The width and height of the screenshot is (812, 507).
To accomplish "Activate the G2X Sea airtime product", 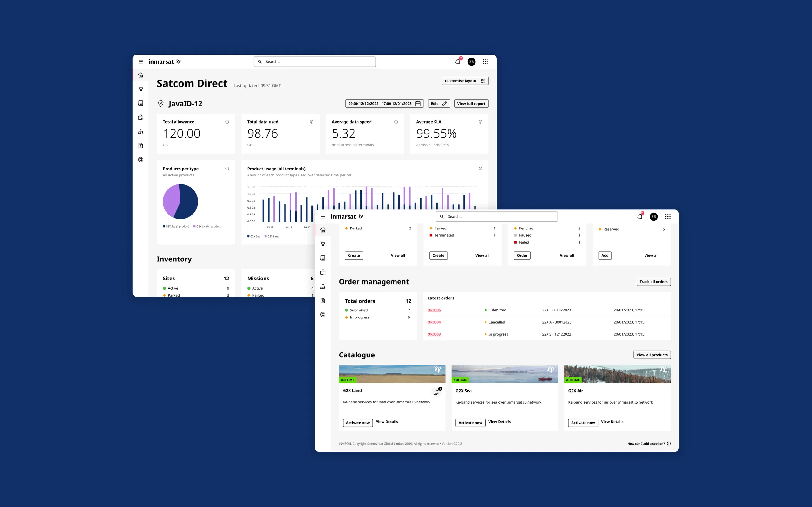I will point(470,422).
